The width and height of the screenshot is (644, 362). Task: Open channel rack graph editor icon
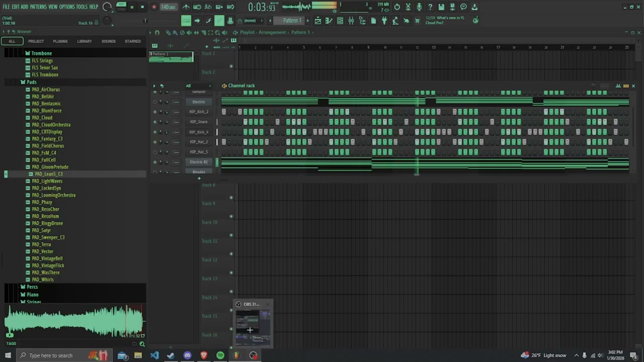pos(618,86)
